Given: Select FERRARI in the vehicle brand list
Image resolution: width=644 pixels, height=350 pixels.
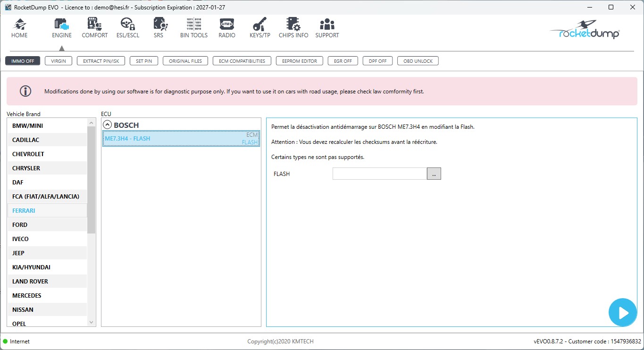Looking at the screenshot, I should 47,210.
